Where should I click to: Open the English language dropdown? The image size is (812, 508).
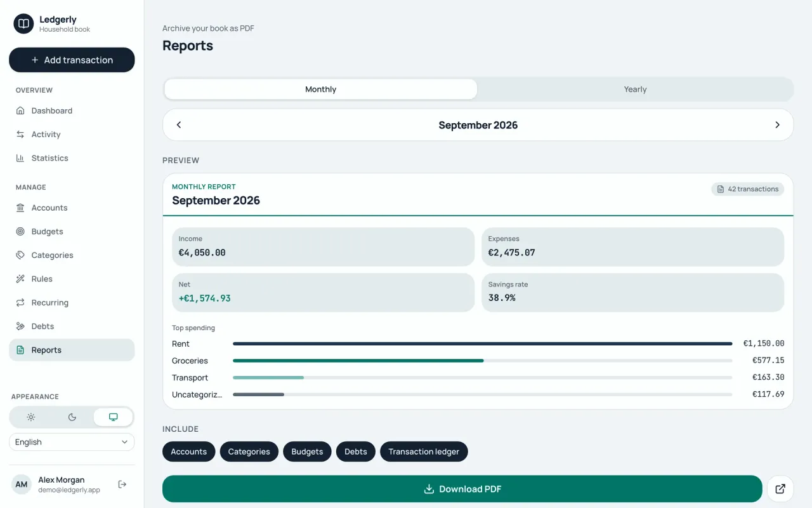pos(72,442)
